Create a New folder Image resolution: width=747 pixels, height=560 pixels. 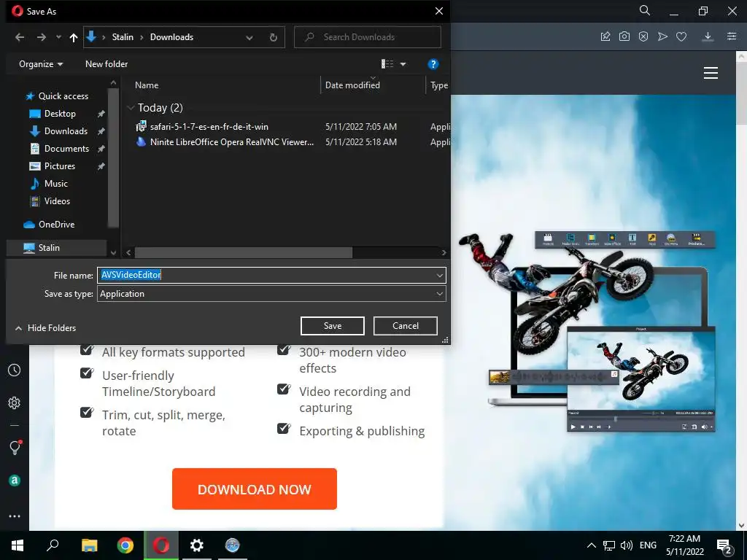[107, 64]
